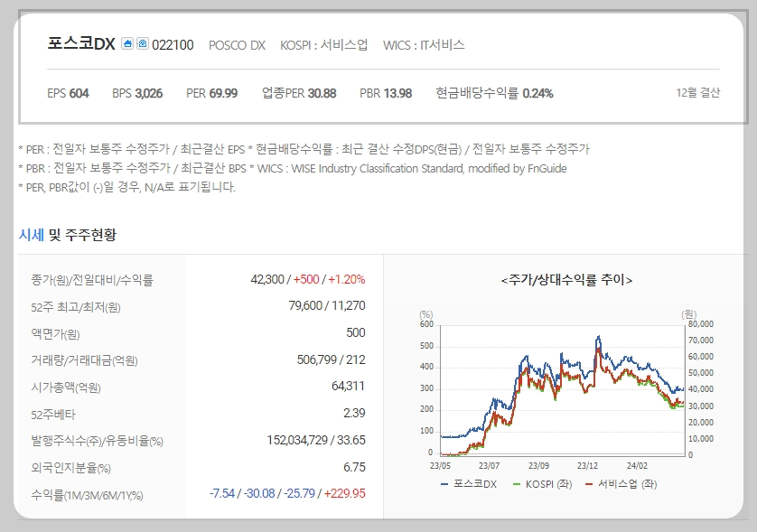Screen dimensions: 757x532
Task: Click the red 서비스업 (좌) legend entry
Action: [x=621, y=484]
